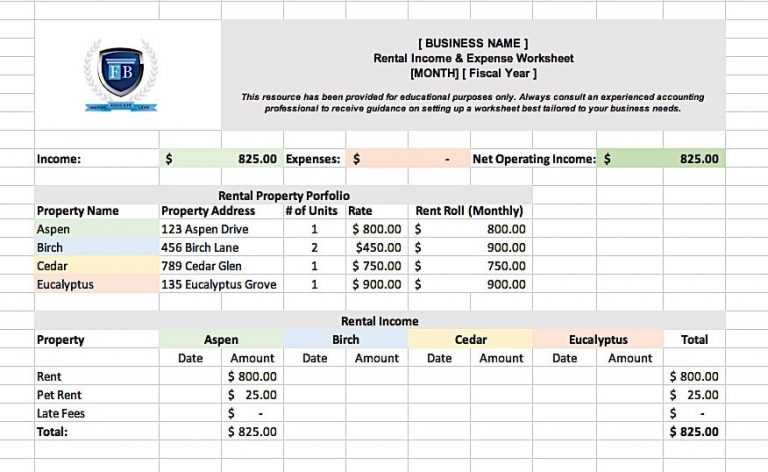Select the 789 Cedar Glen address cell
The width and height of the screenshot is (768, 472).
coord(221,266)
